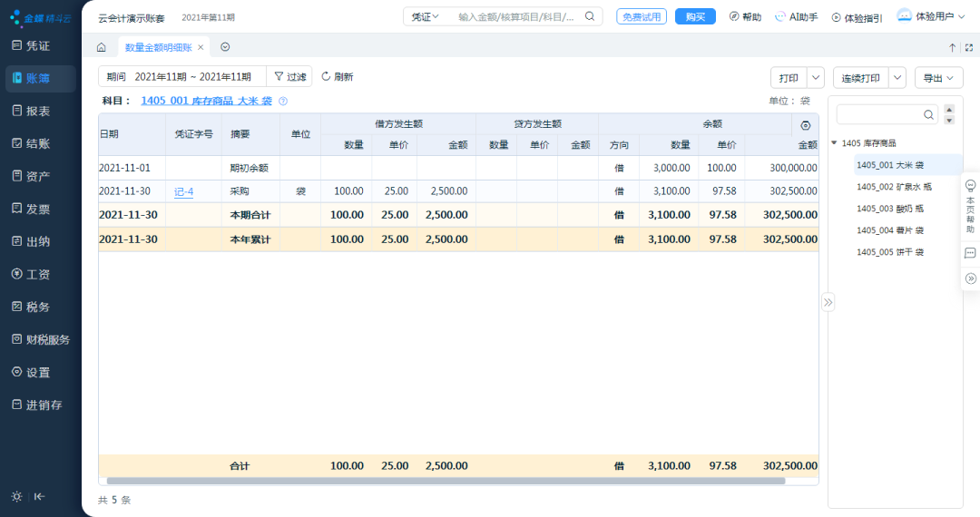This screenshot has width=980, height=517.
Task: Open the 凭证 search type dropdown
Action: click(x=425, y=17)
